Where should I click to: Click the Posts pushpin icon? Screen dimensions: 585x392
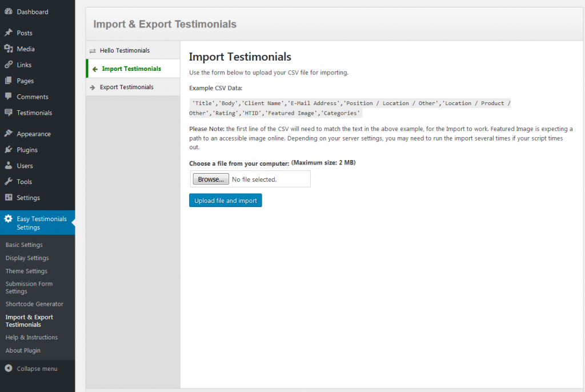9,33
